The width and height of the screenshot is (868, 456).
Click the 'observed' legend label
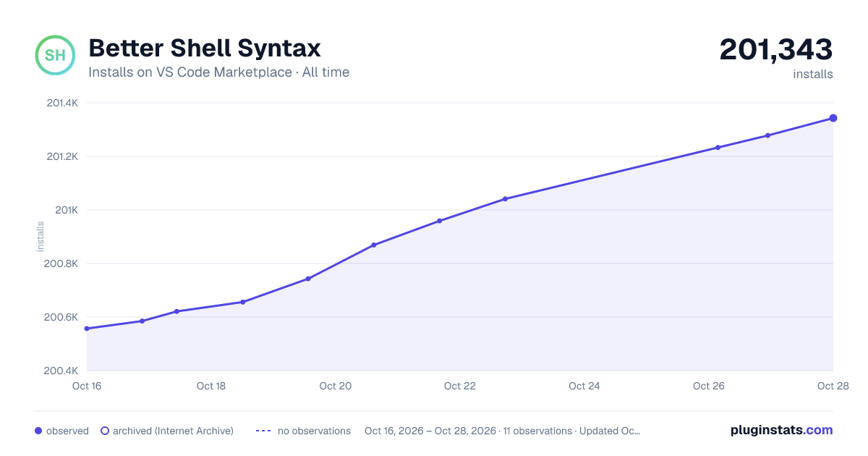(x=67, y=431)
